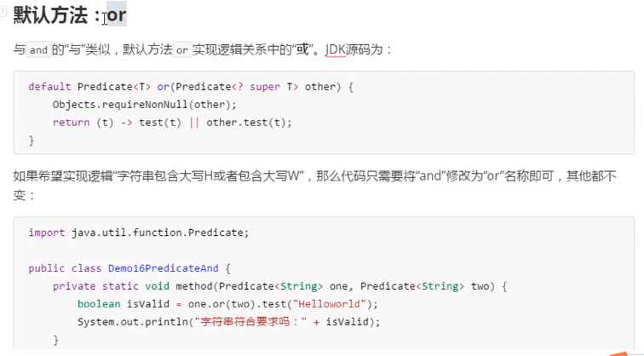Click the closing brace of first code block

[x=32, y=140]
